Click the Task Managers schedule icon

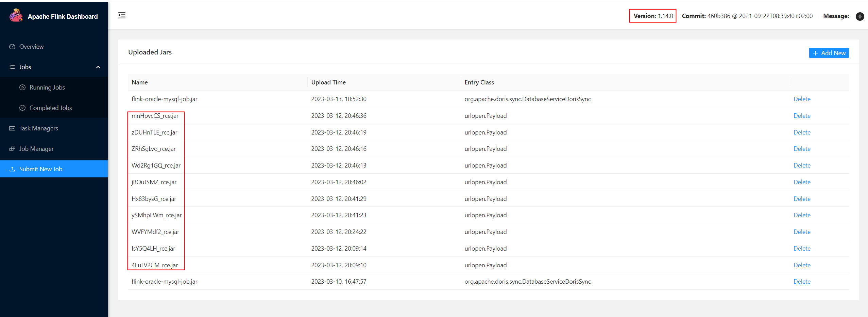point(12,128)
